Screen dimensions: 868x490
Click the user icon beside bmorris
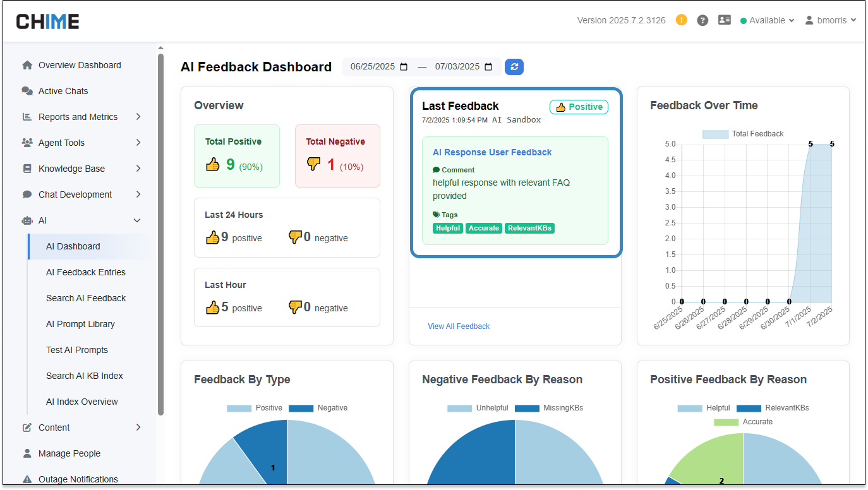(x=809, y=20)
